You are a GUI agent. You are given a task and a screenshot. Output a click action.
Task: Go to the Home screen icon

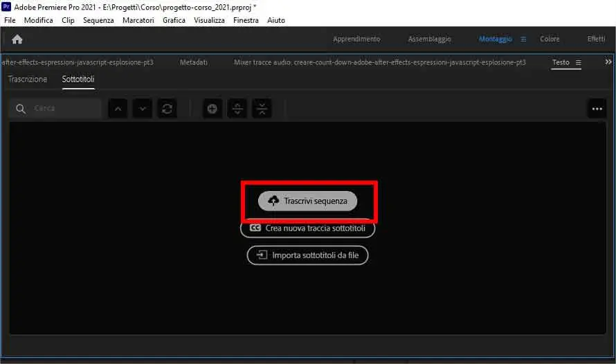click(x=17, y=39)
